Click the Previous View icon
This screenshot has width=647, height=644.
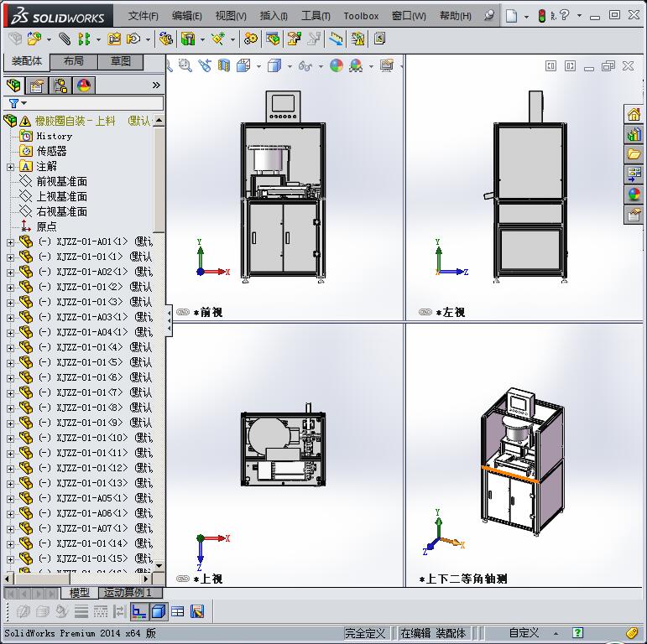(204, 65)
